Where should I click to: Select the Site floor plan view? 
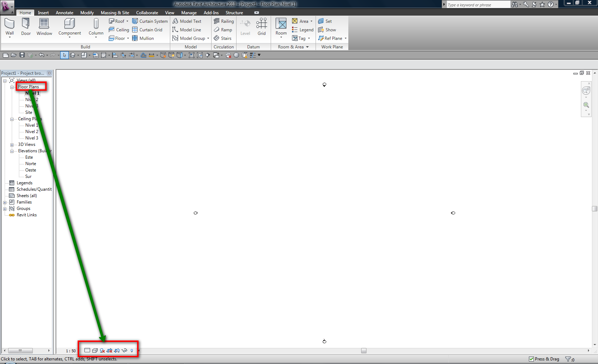tap(29, 112)
